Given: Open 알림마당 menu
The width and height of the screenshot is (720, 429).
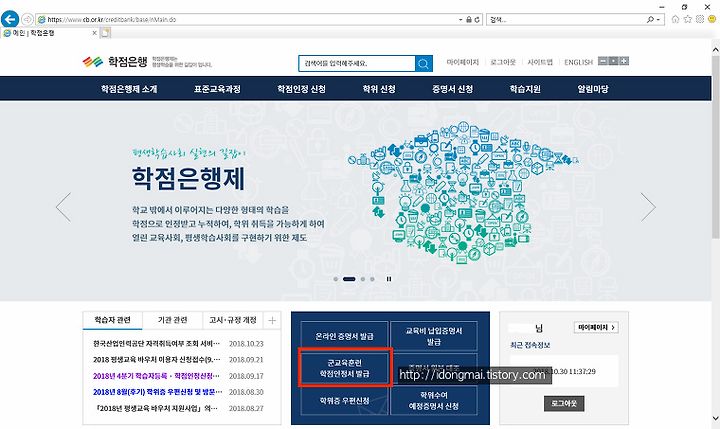Looking at the screenshot, I should [593, 89].
